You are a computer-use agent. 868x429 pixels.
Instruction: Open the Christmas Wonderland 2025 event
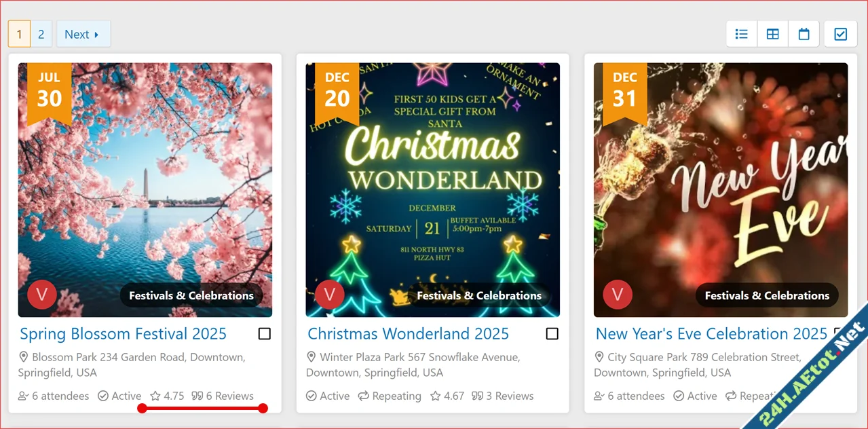(x=408, y=333)
